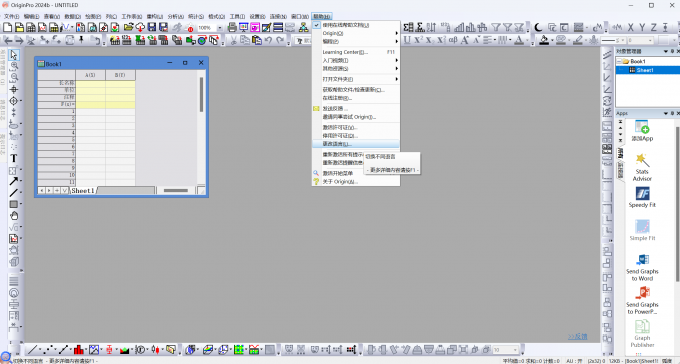Open the fill color dropdown arrow
The width and height of the screenshot is (680, 364).
click(x=552, y=40)
